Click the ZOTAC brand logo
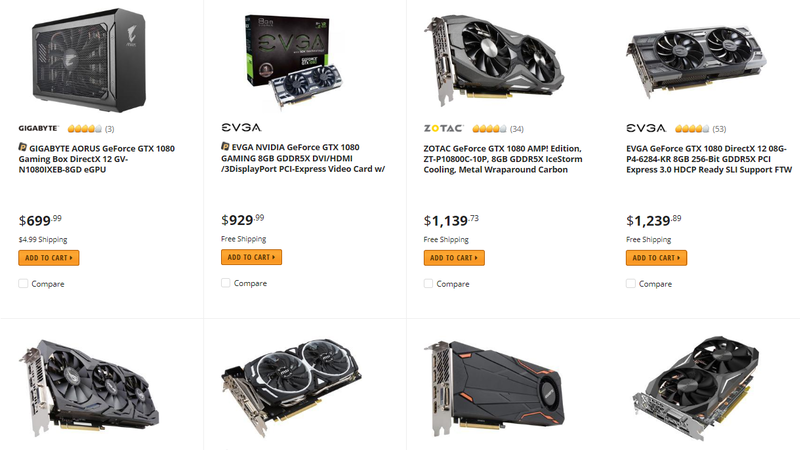The image size is (800, 450). click(443, 129)
